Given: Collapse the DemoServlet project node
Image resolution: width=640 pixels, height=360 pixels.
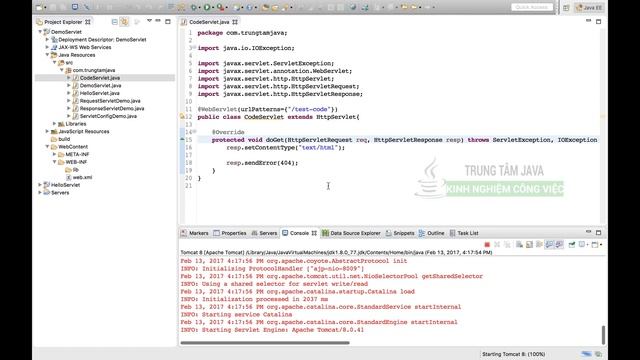Looking at the screenshot, I should click(40, 32).
